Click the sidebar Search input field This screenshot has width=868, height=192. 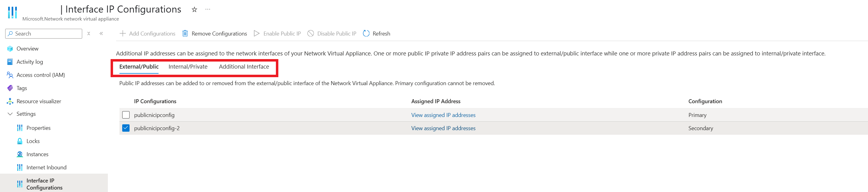coord(44,33)
